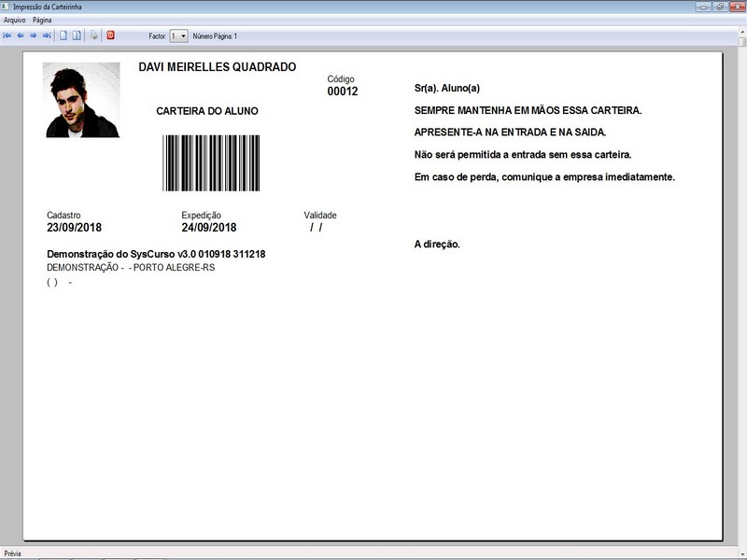Click the Número Página: 1 label
This screenshot has width=747, height=560.
(x=215, y=36)
